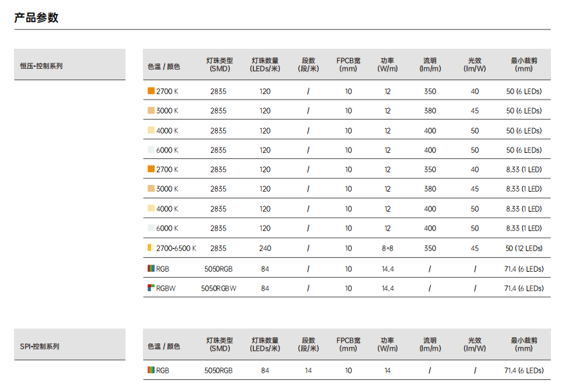This screenshot has width=585, height=392.
Task: Click the 5050RGBW lamp type cell
Action: click(218, 288)
